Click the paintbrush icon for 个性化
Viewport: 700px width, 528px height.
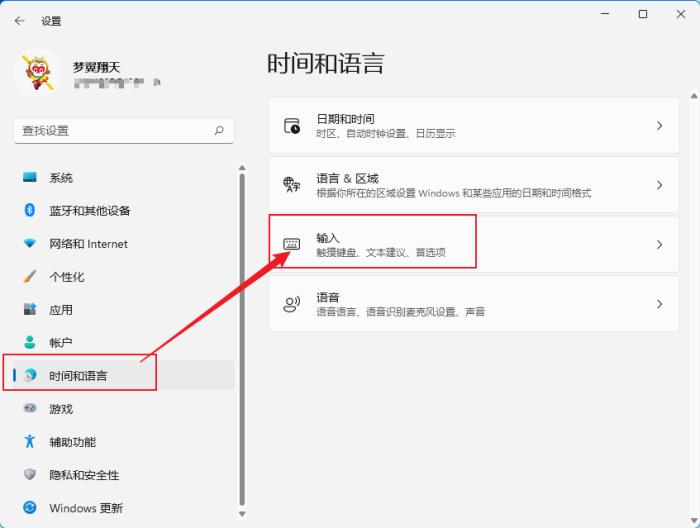(x=30, y=277)
